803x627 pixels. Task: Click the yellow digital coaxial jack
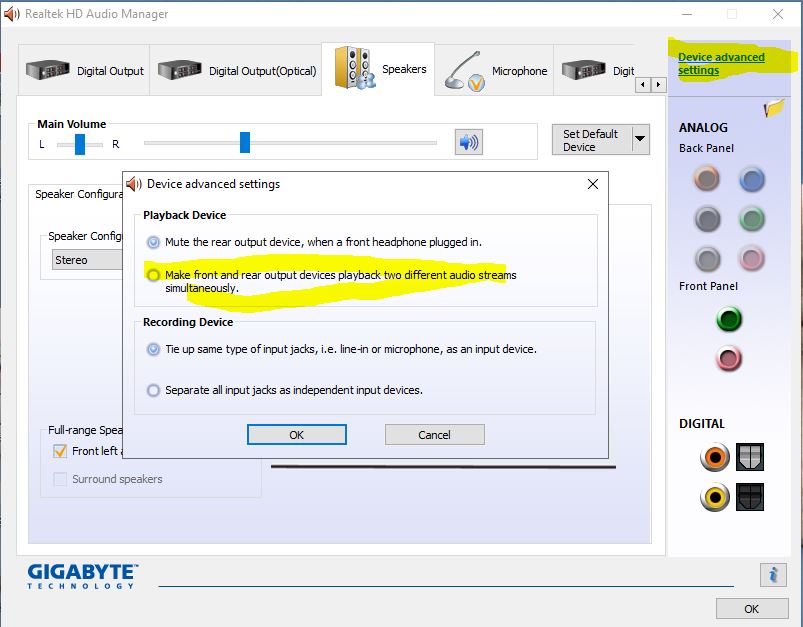point(715,495)
